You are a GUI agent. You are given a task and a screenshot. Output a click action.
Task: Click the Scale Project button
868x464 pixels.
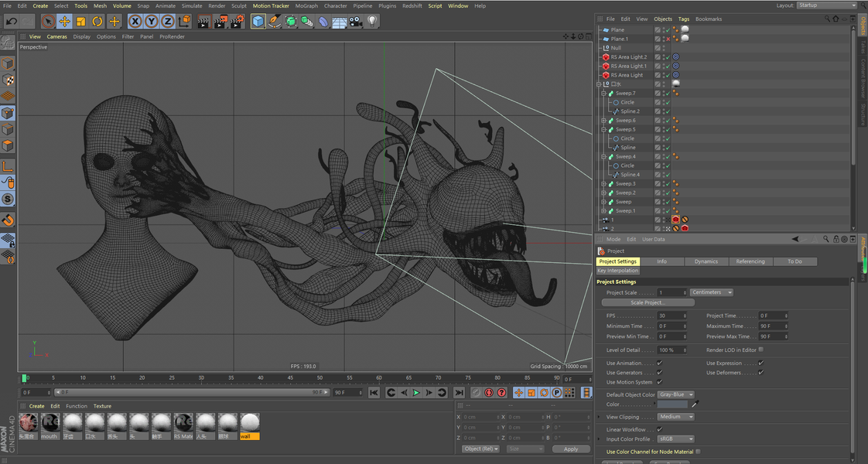[648, 302]
